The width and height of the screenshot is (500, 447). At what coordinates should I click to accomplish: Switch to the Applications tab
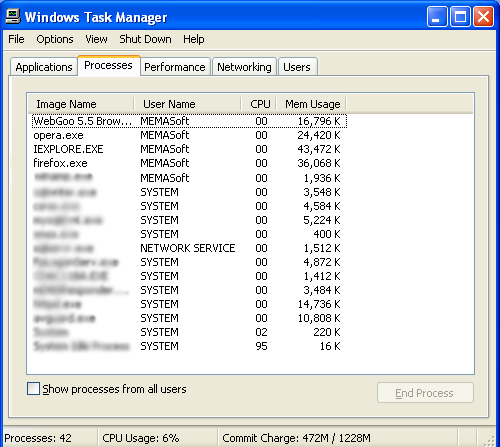coord(44,67)
